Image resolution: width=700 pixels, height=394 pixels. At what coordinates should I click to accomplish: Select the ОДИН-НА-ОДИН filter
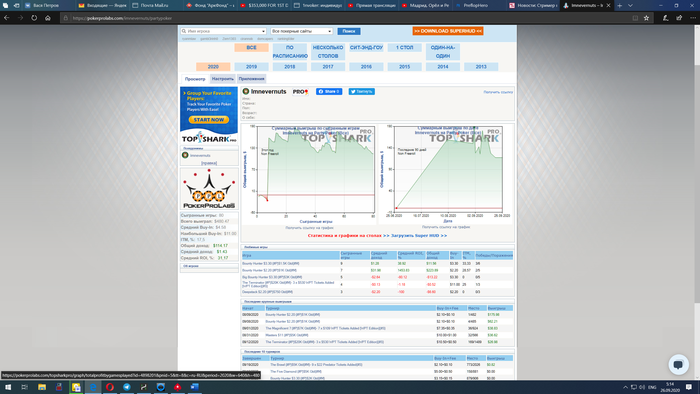coord(443,52)
